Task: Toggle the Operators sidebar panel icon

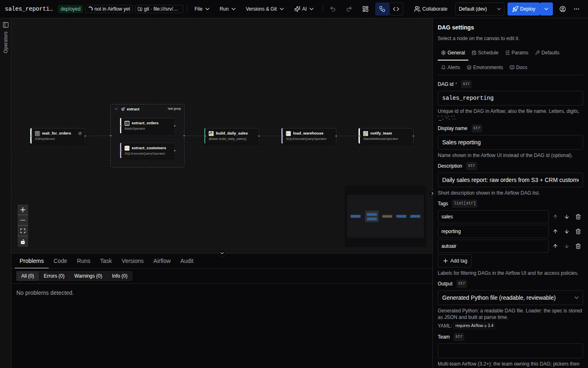Action: click(x=6, y=25)
